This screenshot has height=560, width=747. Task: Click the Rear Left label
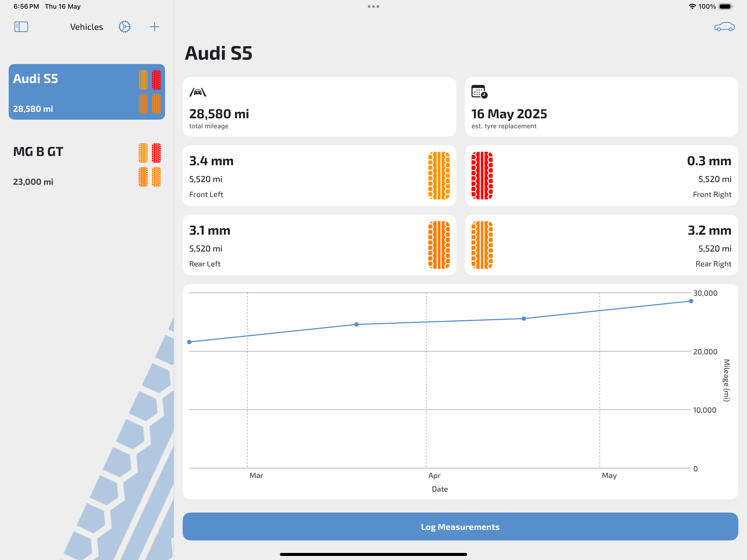pyautogui.click(x=205, y=264)
